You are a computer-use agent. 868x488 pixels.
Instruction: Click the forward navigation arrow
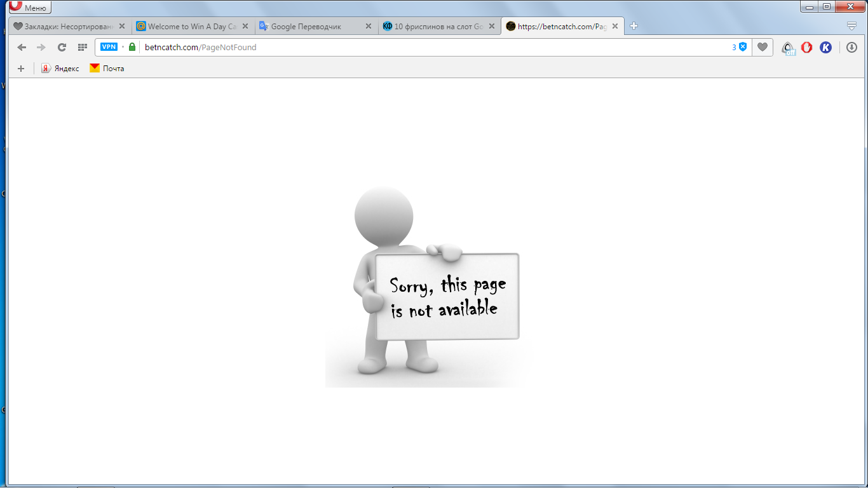pyautogui.click(x=41, y=47)
